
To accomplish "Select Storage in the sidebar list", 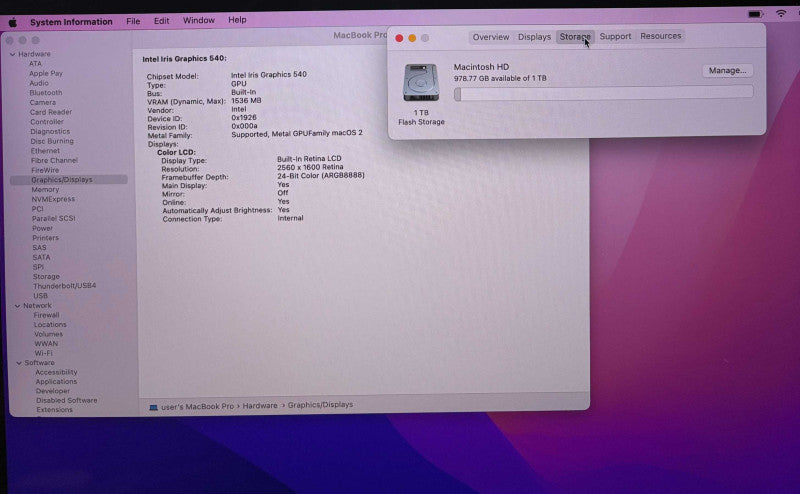I will 46,277.
